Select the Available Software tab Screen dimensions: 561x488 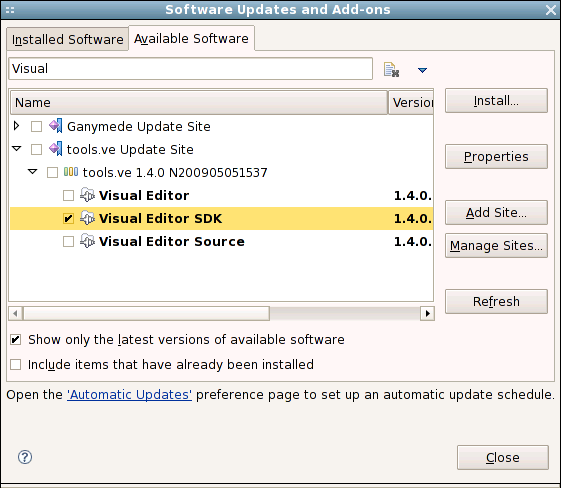coord(191,38)
